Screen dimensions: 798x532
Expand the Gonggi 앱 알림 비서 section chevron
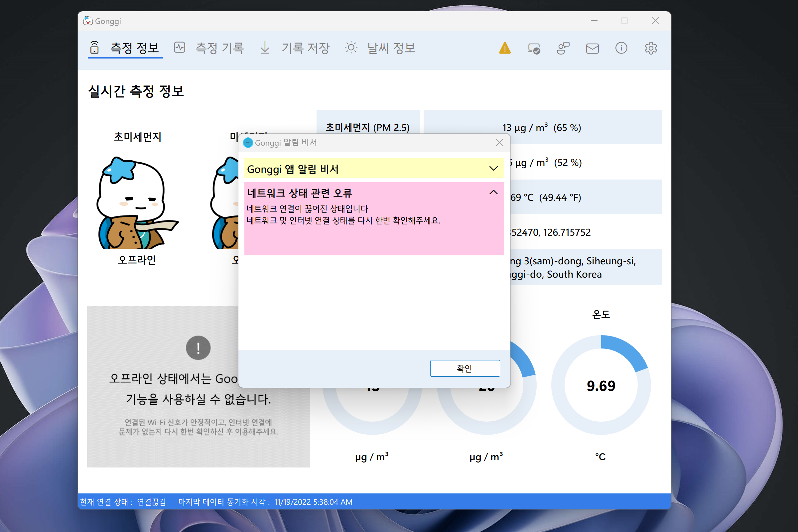[x=493, y=169]
